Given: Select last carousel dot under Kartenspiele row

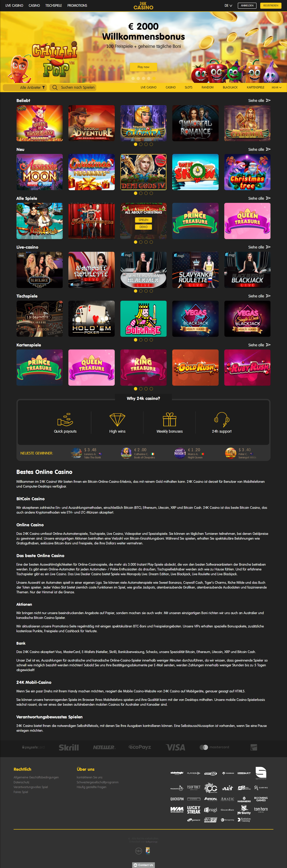Looking at the screenshot, I should (x=151, y=389).
